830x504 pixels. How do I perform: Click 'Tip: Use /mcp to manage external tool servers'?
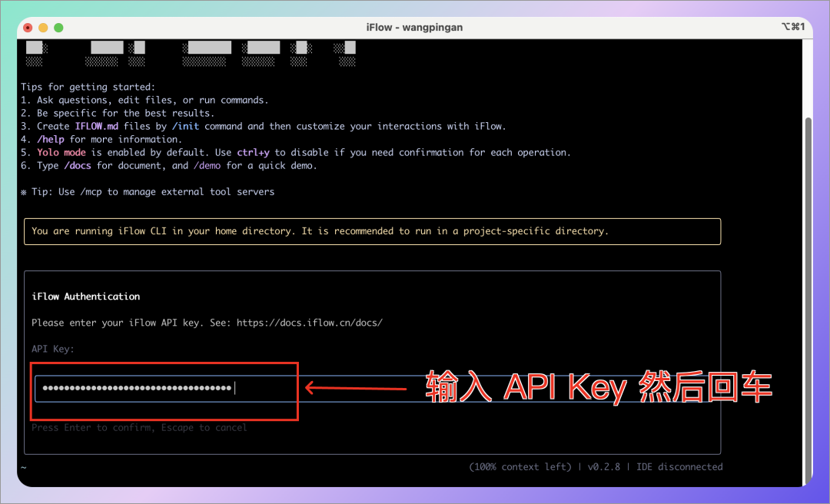153,191
